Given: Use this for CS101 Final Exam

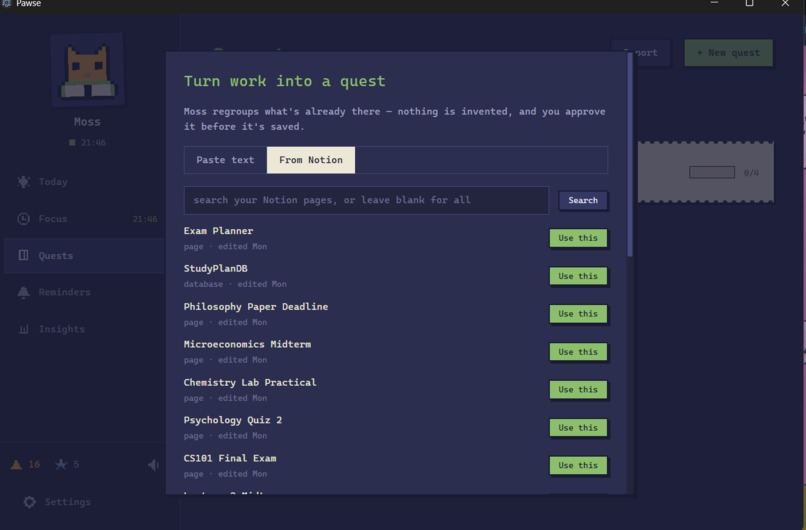Looking at the screenshot, I should coord(578,465).
